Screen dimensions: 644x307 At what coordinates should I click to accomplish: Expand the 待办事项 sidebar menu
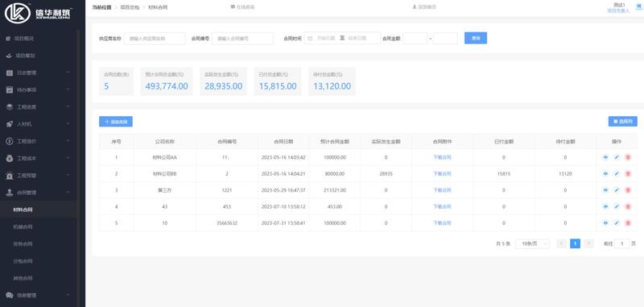[x=39, y=89]
